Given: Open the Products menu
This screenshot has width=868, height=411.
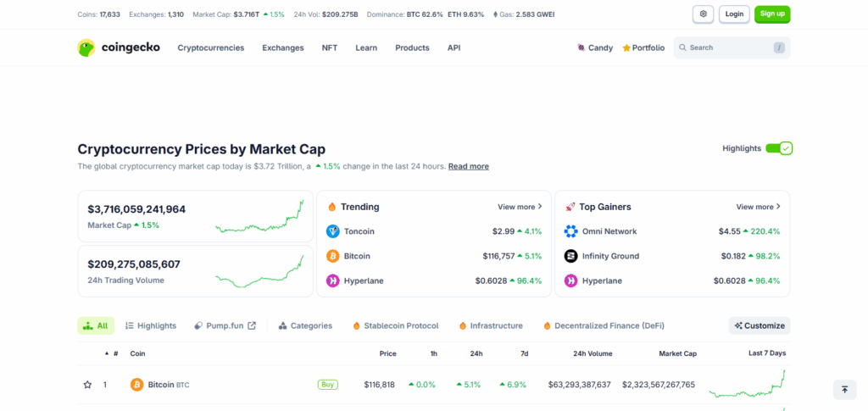Looking at the screenshot, I should tap(413, 48).
